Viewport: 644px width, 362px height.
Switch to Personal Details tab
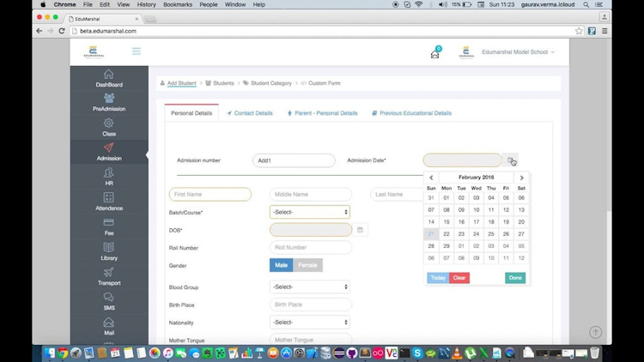pos(191,113)
